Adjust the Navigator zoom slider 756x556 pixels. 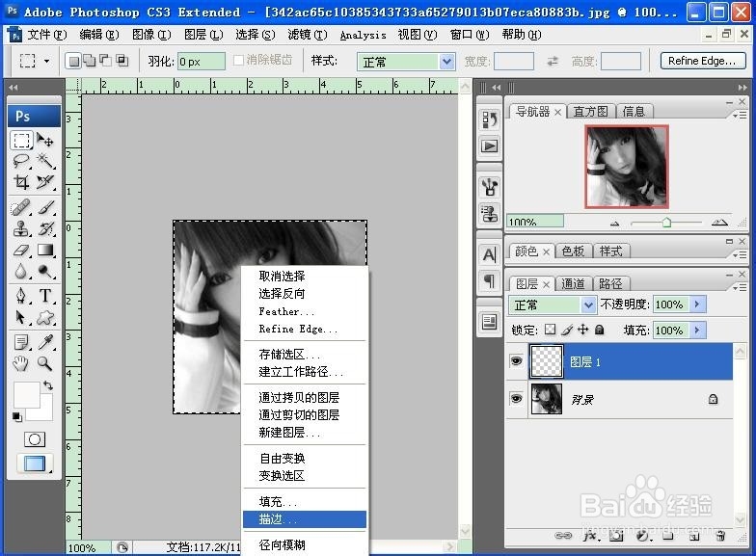coord(666,223)
